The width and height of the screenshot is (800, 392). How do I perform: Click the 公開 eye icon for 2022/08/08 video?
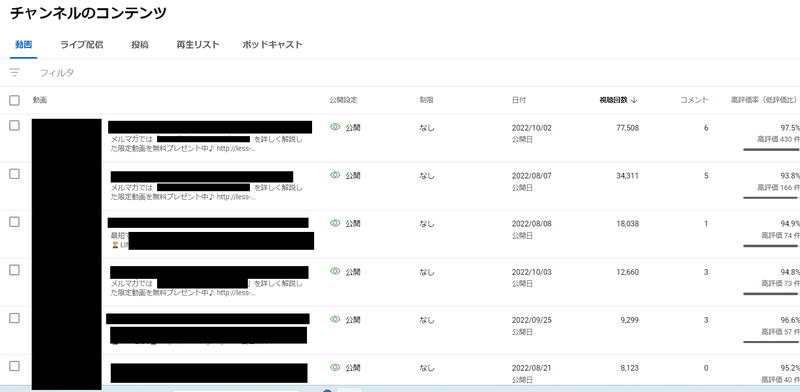(335, 224)
